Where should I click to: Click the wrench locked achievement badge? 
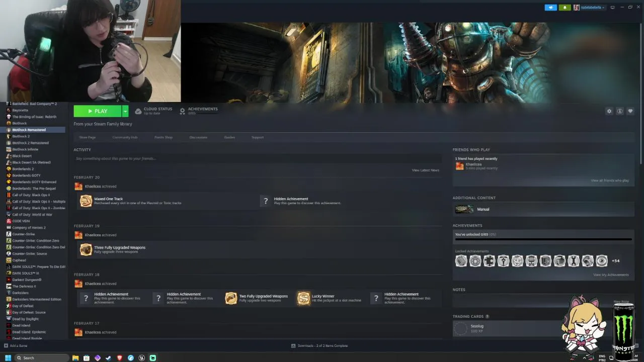coord(574,261)
